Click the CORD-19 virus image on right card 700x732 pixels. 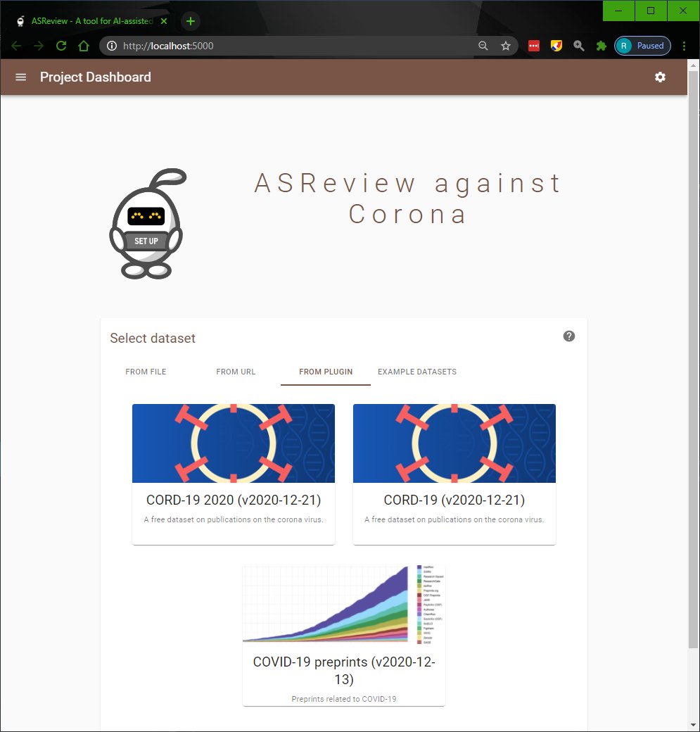pyautogui.click(x=454, y=443)
